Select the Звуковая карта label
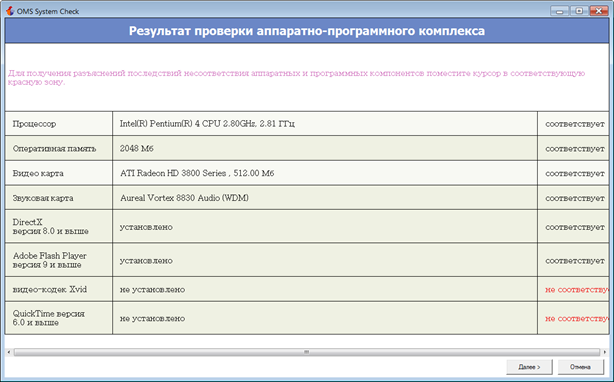The image size is (614, 382). point(43,198)
